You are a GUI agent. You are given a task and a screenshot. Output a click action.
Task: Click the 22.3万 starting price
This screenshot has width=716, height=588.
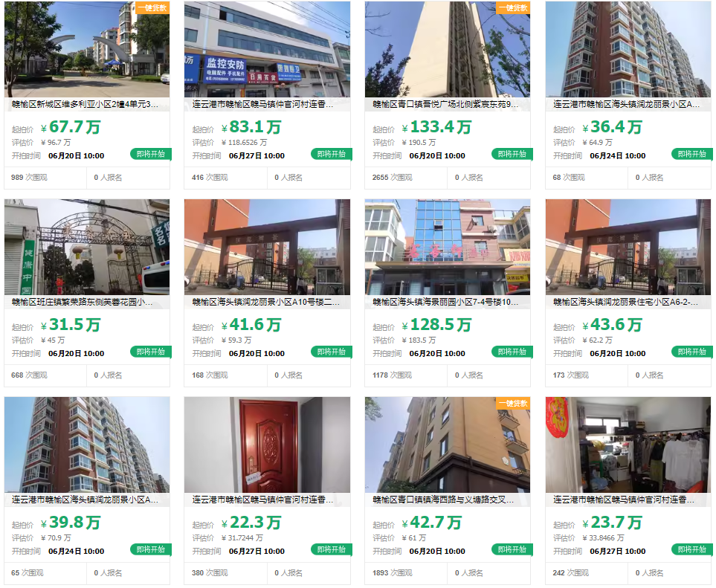click(x=251, y=523)
